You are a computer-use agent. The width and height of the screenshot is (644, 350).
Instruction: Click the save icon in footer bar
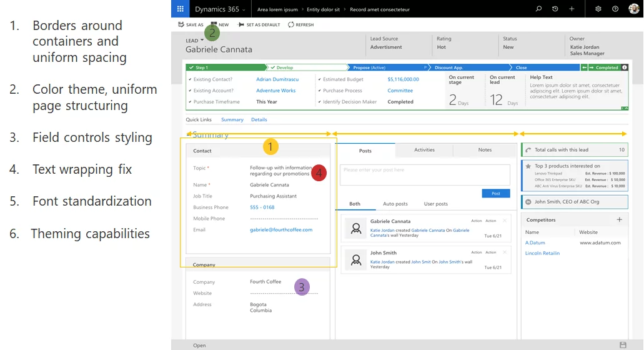(623, 345)
